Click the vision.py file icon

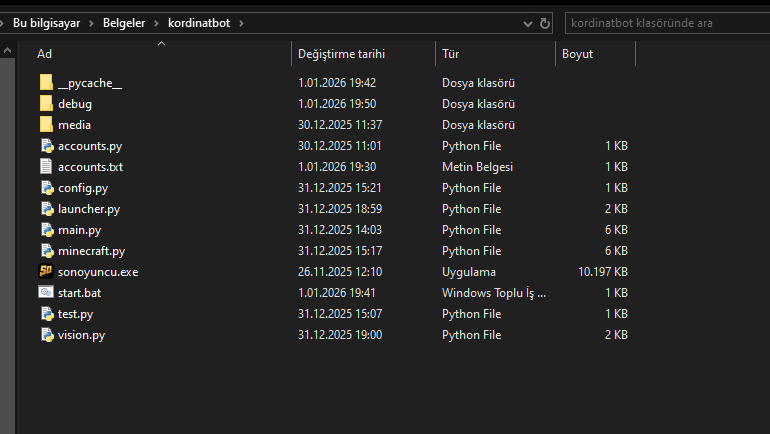(47, 335)
